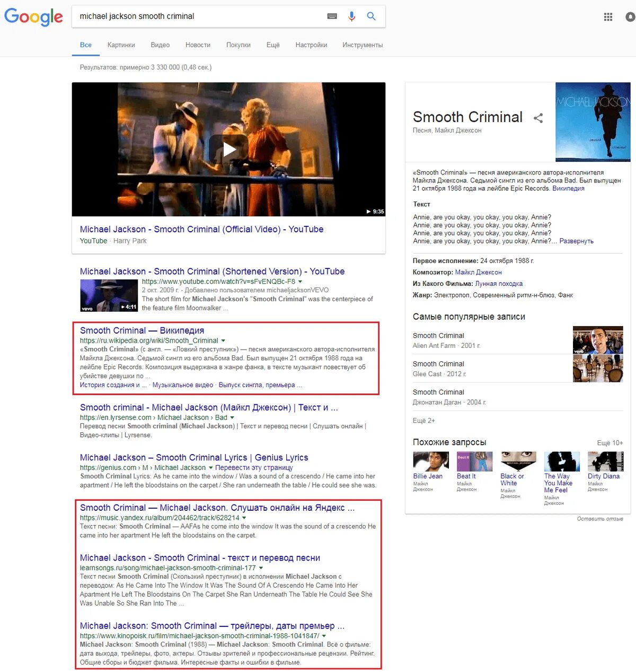
Task: Expand dropdown arrow next to music.yandex.ru URL
Action: [x=244, y=518]
